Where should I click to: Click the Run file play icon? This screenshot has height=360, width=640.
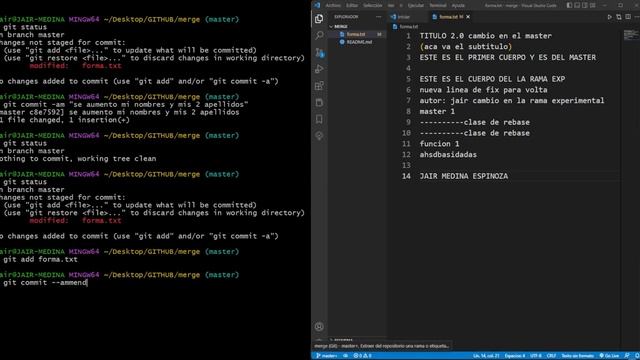pos(609,17)
